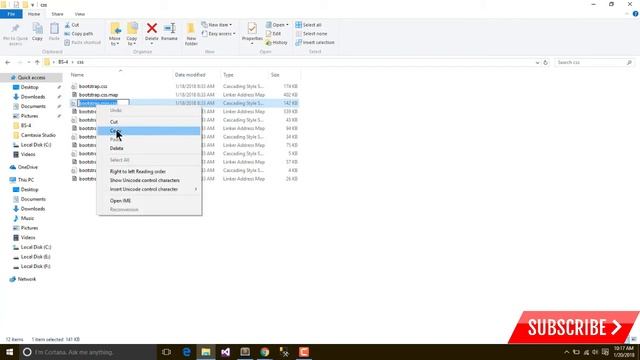Click the Help question mark icon
640x360 pixels.
636,14
